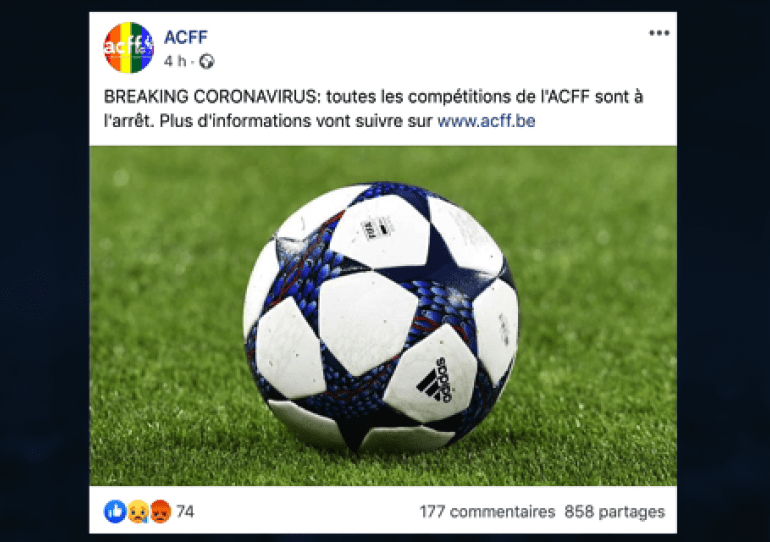Click the adidas logo on the ball
Image resolution: width=770 pixels, height=542 pixels.
tap(434, 380)
